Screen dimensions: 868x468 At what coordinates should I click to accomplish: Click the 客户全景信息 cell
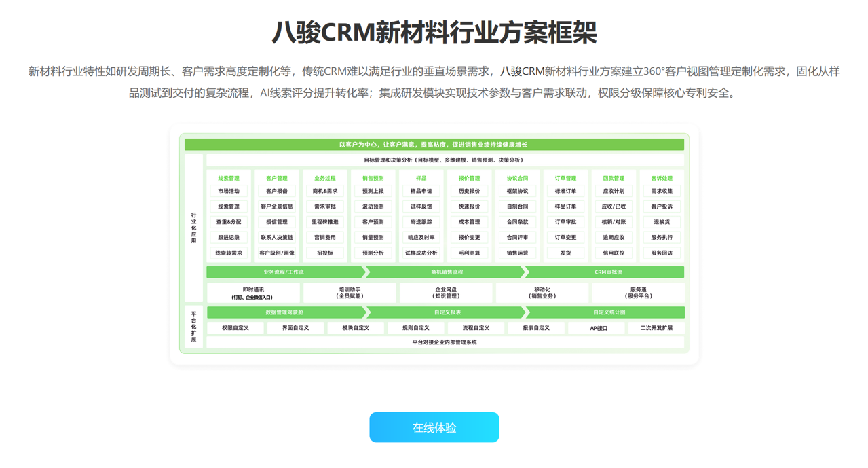(x=277, y=206)
